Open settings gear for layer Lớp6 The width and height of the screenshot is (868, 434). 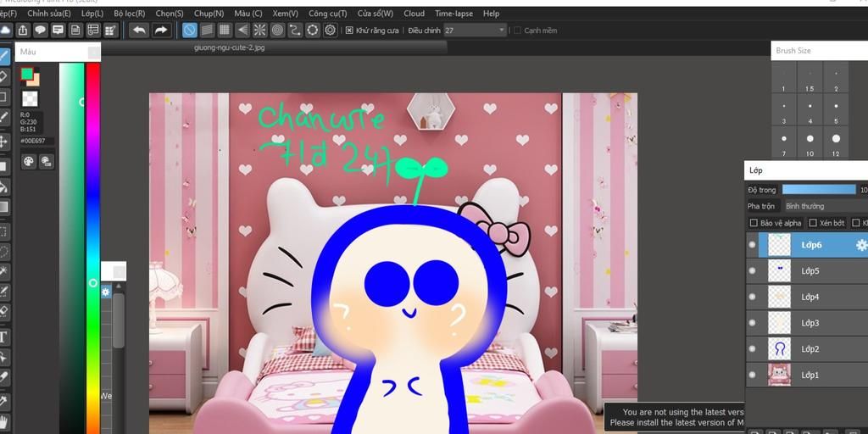[861, 245]
